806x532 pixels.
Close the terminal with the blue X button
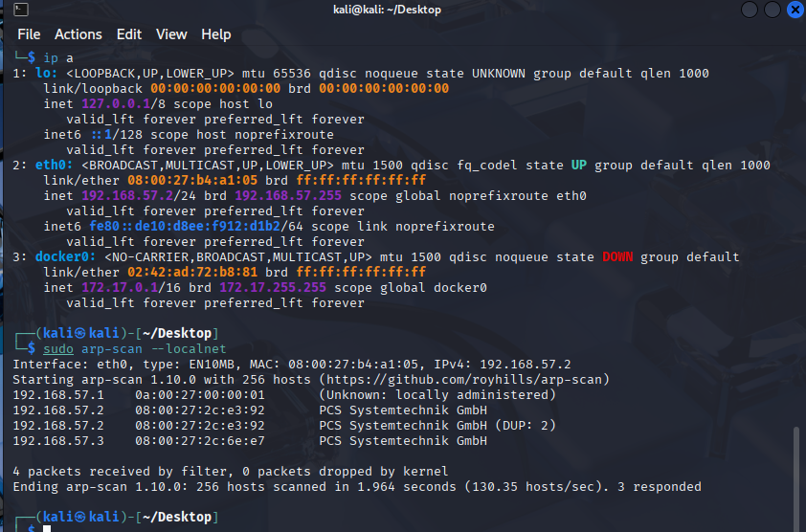(x=795, y=10)
